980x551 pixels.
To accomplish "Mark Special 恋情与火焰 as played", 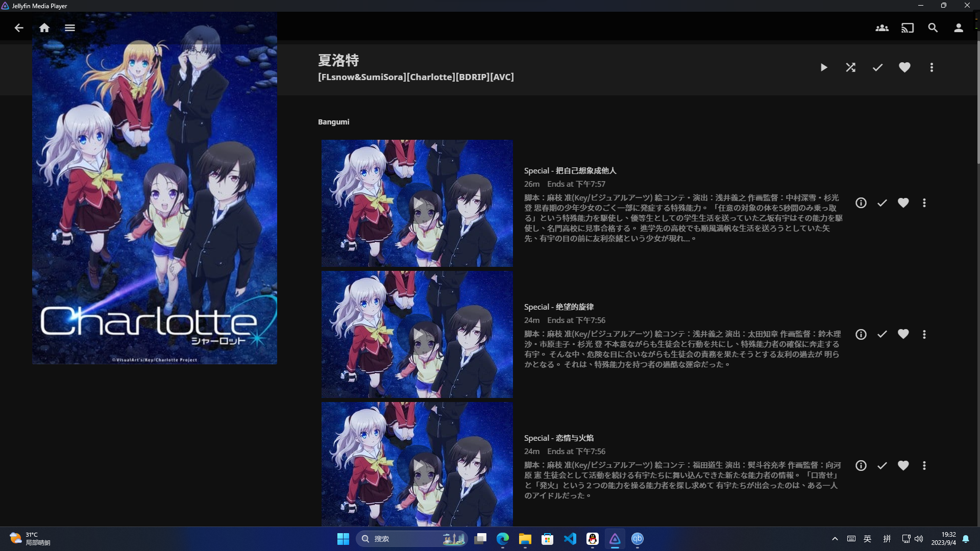I will (882, 465).
